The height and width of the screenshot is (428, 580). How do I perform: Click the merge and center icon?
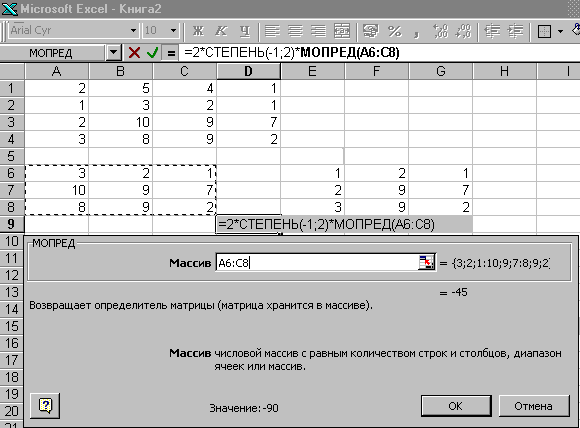342,31
